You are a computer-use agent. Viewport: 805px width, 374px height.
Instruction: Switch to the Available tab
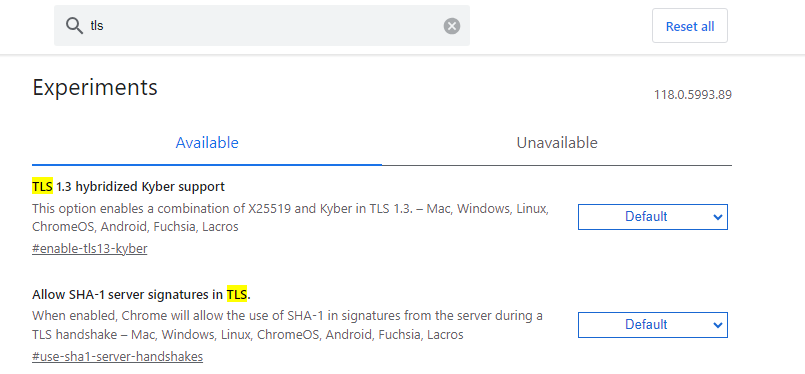(x=207, y=142)
